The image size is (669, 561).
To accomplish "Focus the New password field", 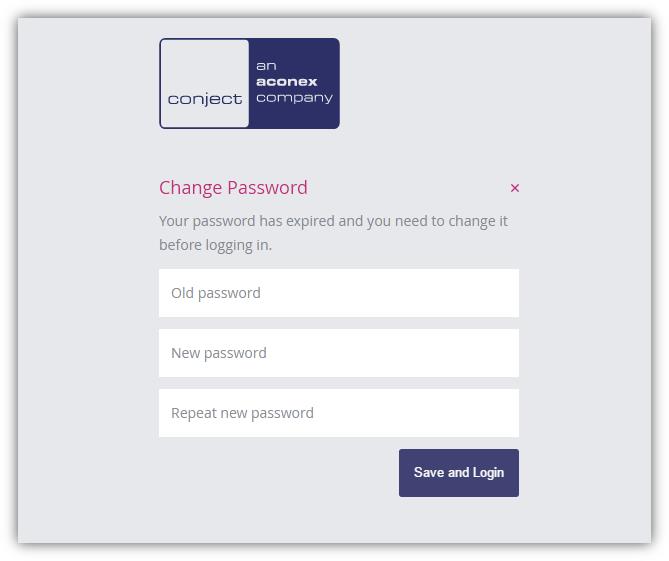I will tap(338, 353).
